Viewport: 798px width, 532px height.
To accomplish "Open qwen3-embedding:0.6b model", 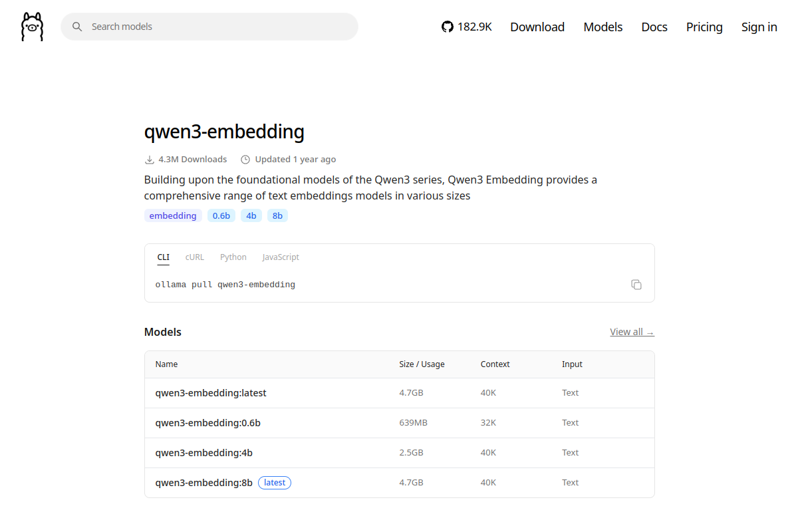I will click(208, 423).
